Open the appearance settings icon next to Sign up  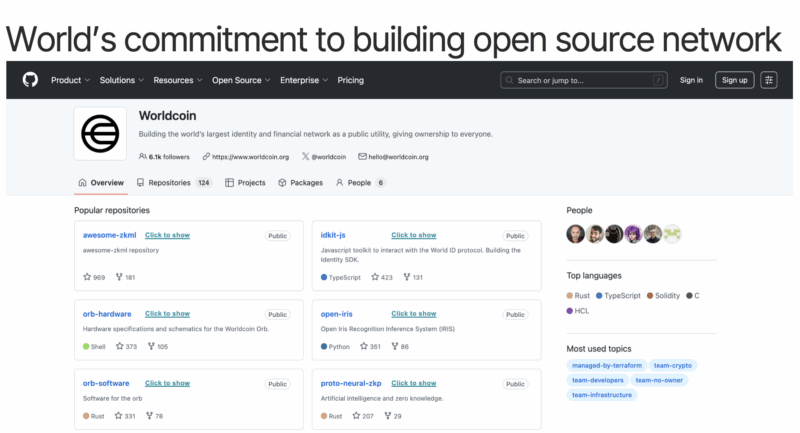(x=768, y=80)
